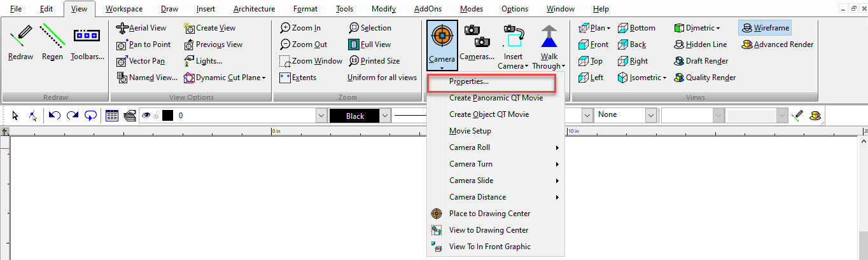Screen dimensions: 868x260
Task: Go to Previous View
Action: [x=213, y=44]
